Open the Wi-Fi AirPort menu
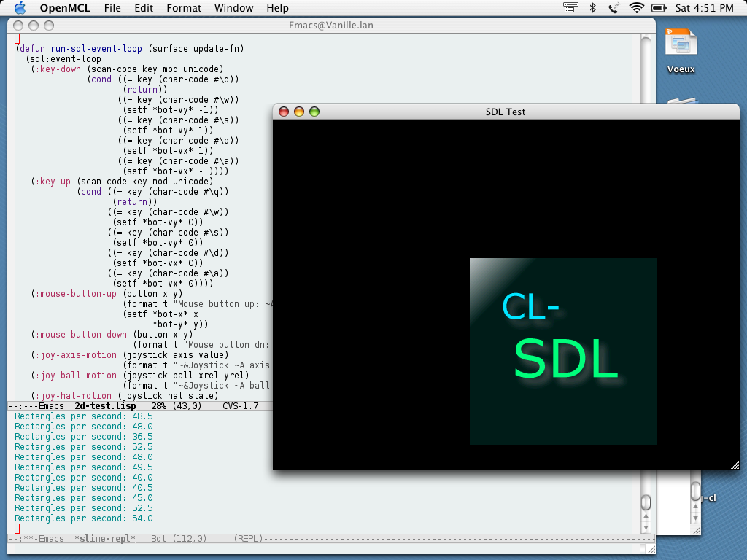 [636, 7]
